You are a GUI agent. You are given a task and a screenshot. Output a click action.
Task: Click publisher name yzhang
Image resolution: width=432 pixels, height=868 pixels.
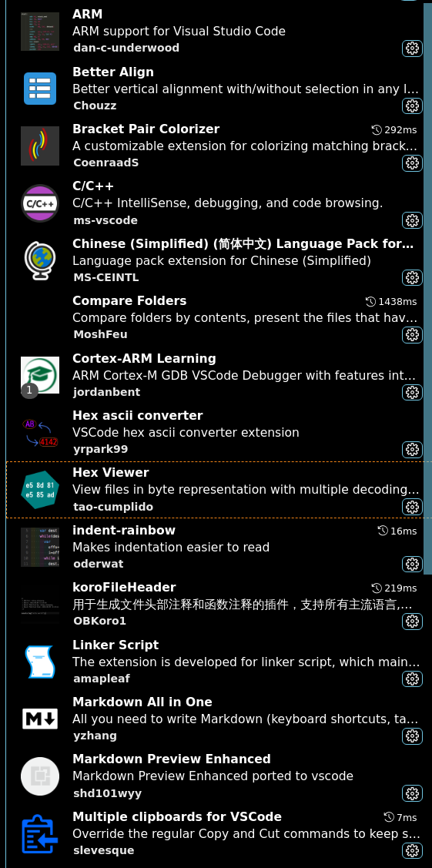(x=95, y=736)
